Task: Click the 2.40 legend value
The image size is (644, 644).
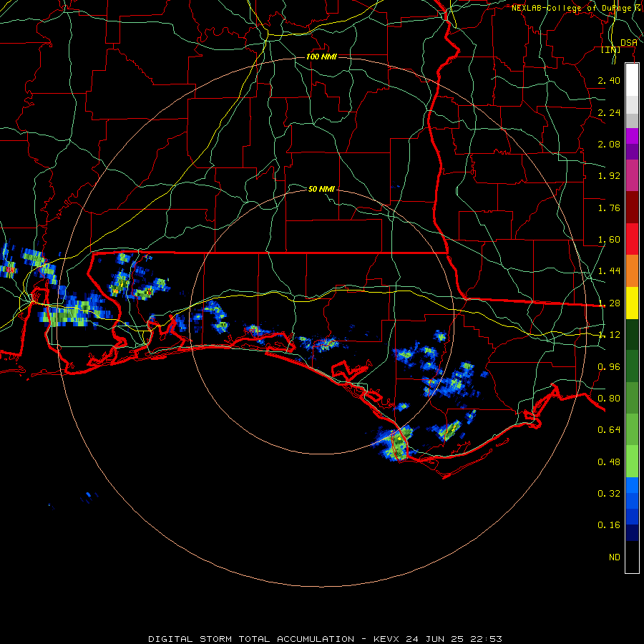Action: coord(609,80)
